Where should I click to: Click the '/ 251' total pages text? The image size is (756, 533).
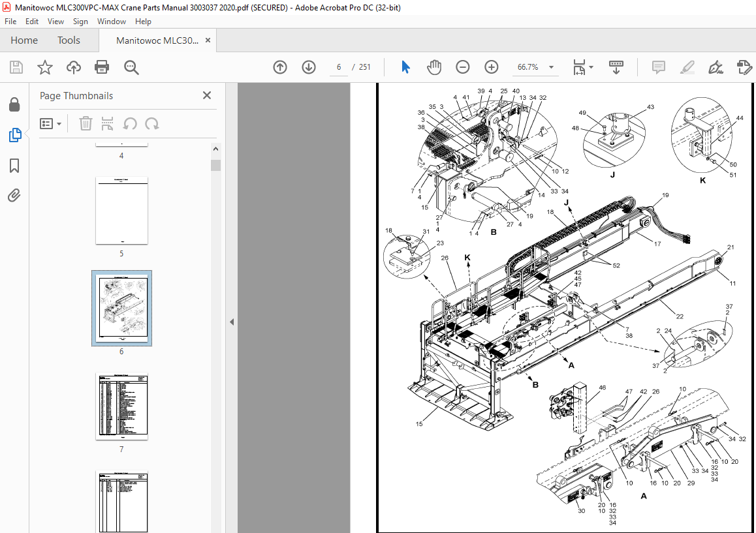(360, 67)
